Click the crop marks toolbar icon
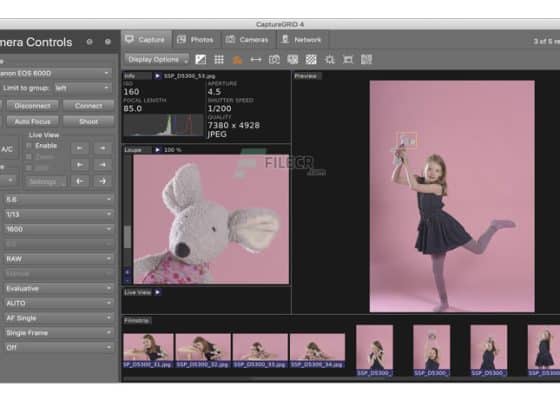The height and width of the screenshot is (420, 560). [x=330, y=60]
